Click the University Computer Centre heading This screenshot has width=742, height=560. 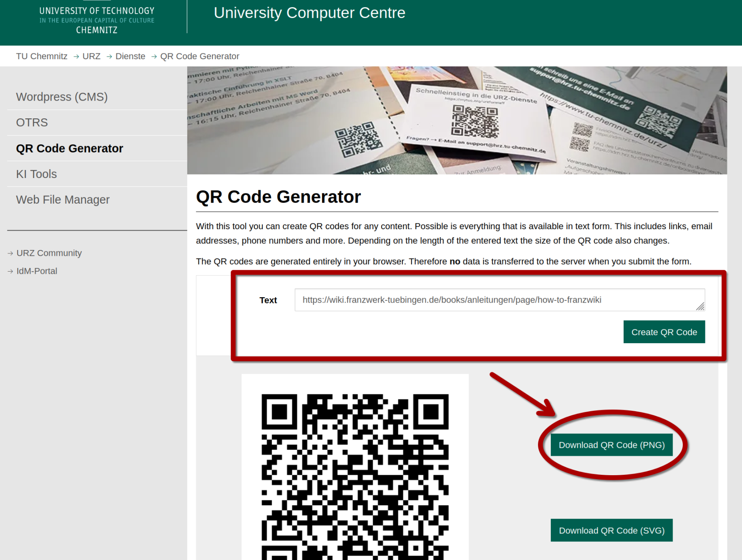pos(309,13)
